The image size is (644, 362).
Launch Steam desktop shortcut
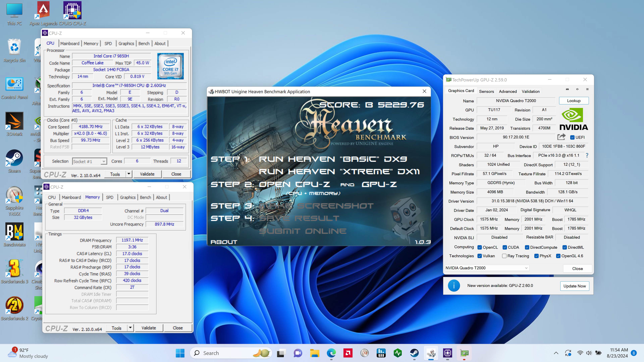tap(14, 161)
